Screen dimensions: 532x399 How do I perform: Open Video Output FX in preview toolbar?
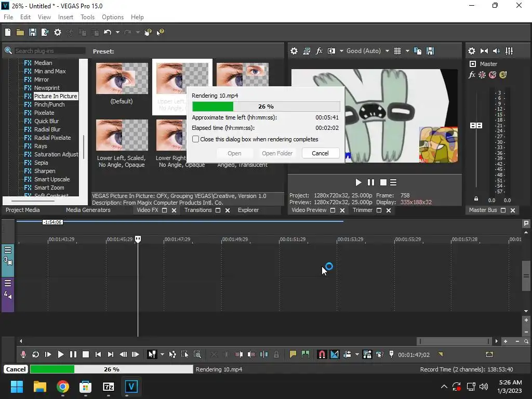(x=319, y=51)
